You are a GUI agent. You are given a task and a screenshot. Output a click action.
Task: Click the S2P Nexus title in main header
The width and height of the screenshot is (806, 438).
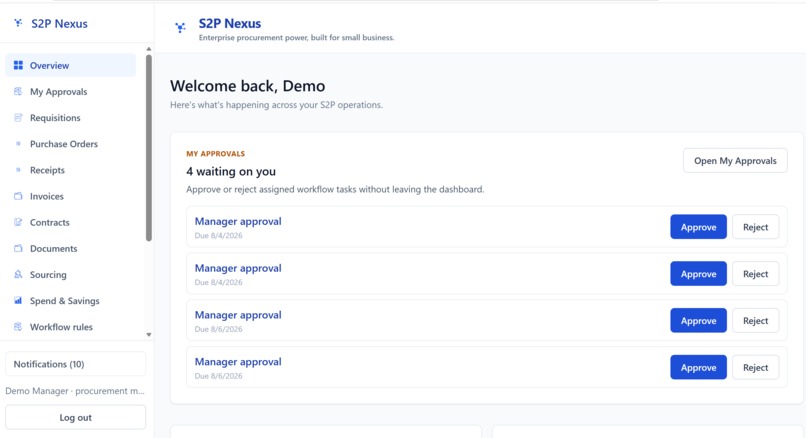click(230, 23)
